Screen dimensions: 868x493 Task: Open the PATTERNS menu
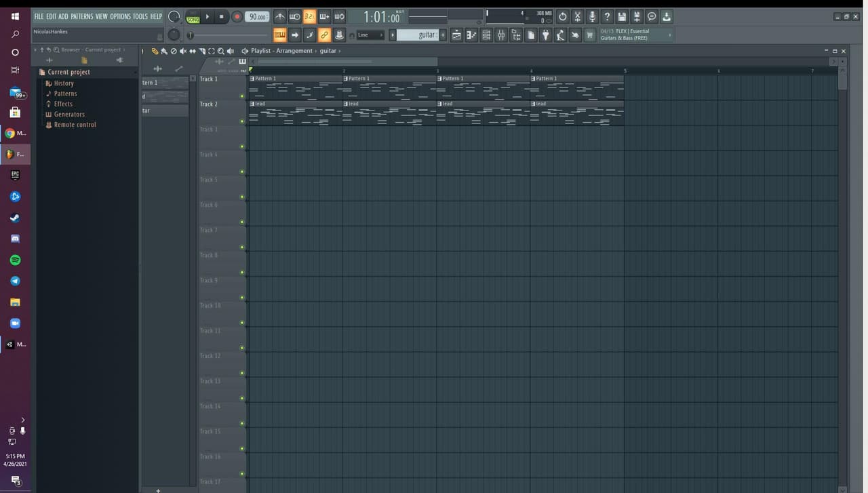[x=82, y=16]
